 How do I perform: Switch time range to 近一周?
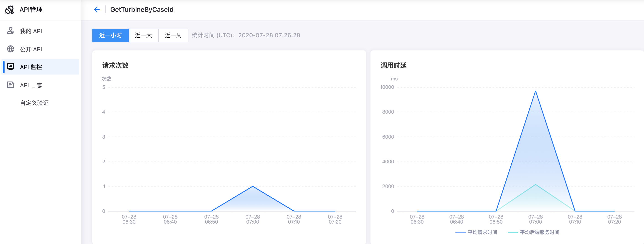point(173,35)
